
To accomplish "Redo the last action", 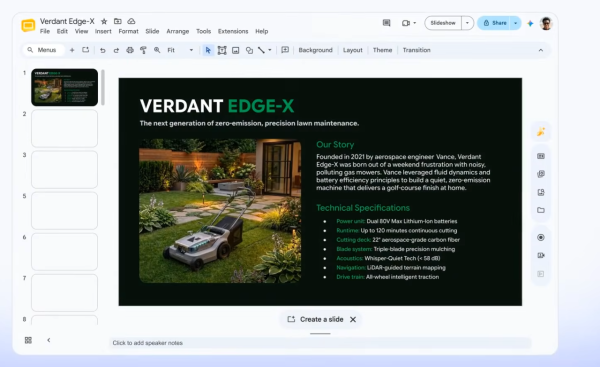I will click(x=116, y=50).
